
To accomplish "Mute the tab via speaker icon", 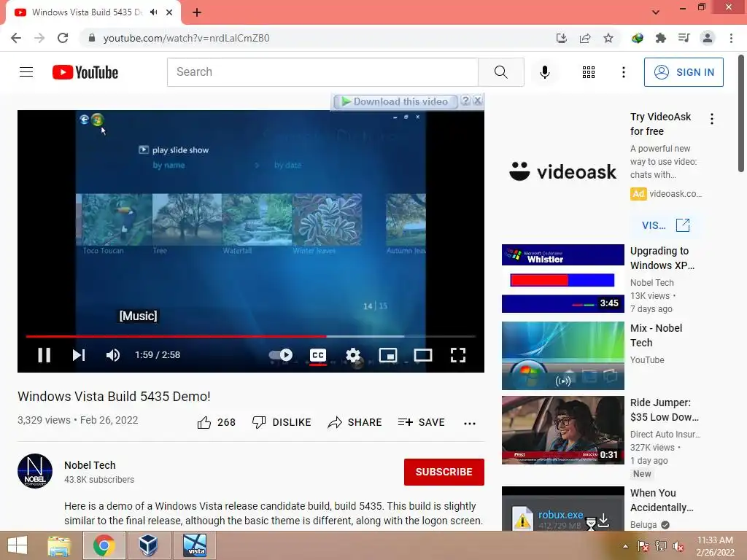I will [153, 12].
